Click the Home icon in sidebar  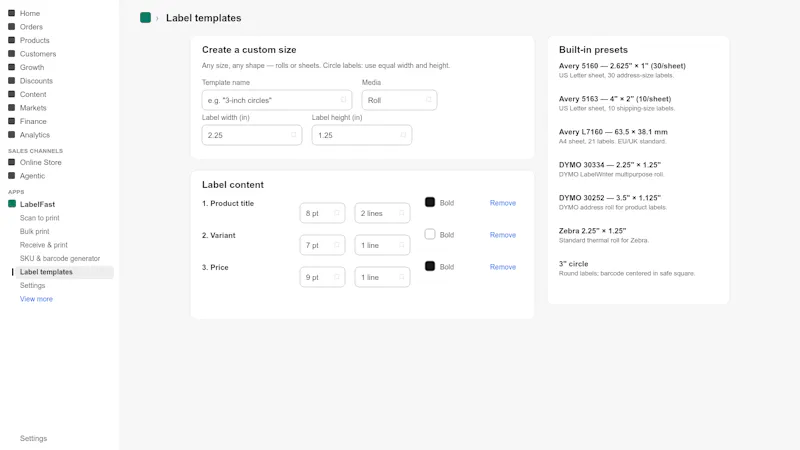[x=11, y=13]
